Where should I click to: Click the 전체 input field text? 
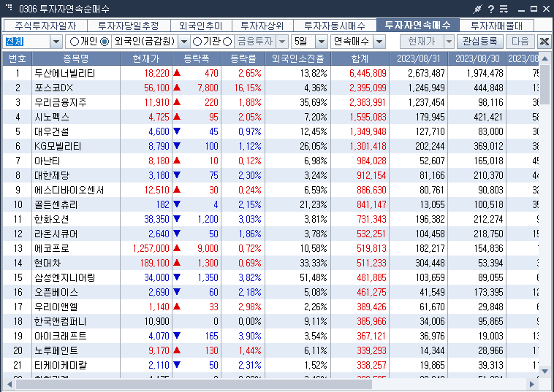pyautogui.click(x=15, y=42)
